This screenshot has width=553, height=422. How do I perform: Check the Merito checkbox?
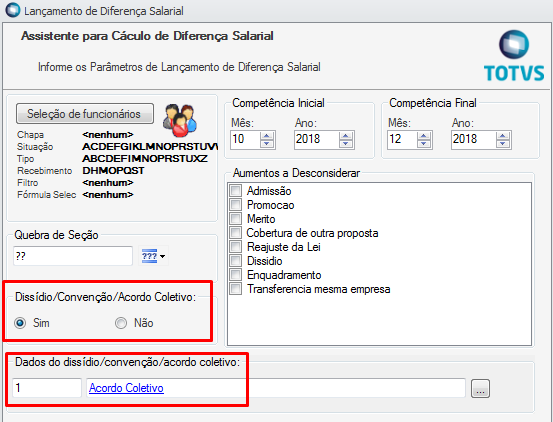236,219
